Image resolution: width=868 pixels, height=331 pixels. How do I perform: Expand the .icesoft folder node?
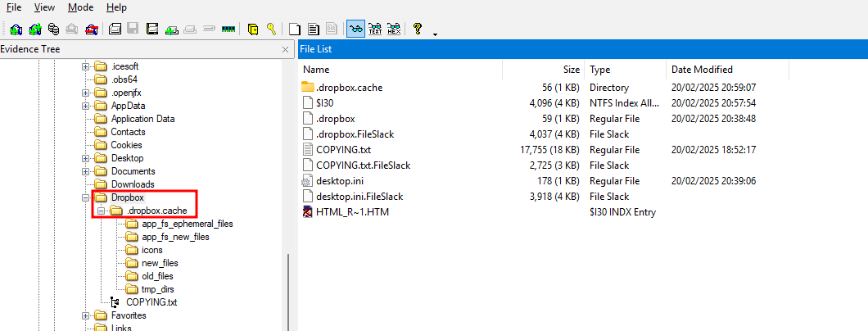click(85, 66)
